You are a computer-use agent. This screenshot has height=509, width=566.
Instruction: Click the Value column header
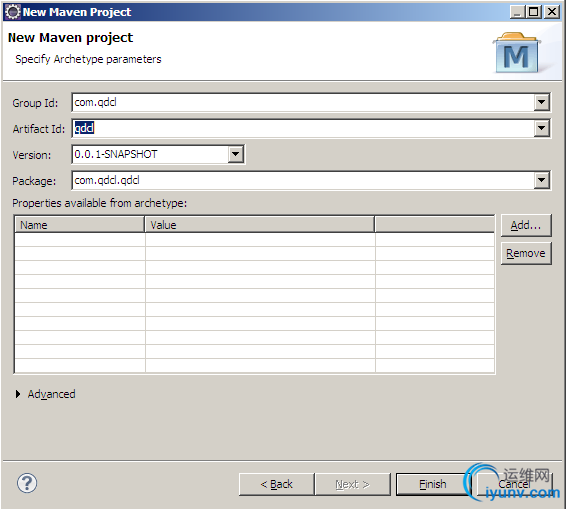point(260,225)
